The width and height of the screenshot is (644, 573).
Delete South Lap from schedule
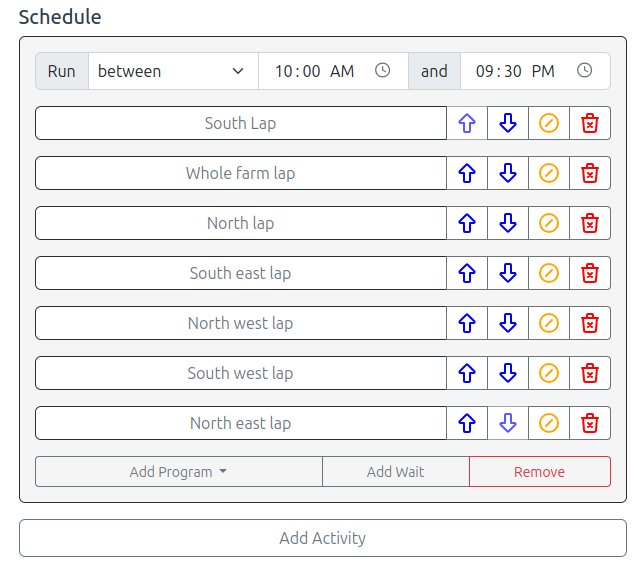(590, 123)
